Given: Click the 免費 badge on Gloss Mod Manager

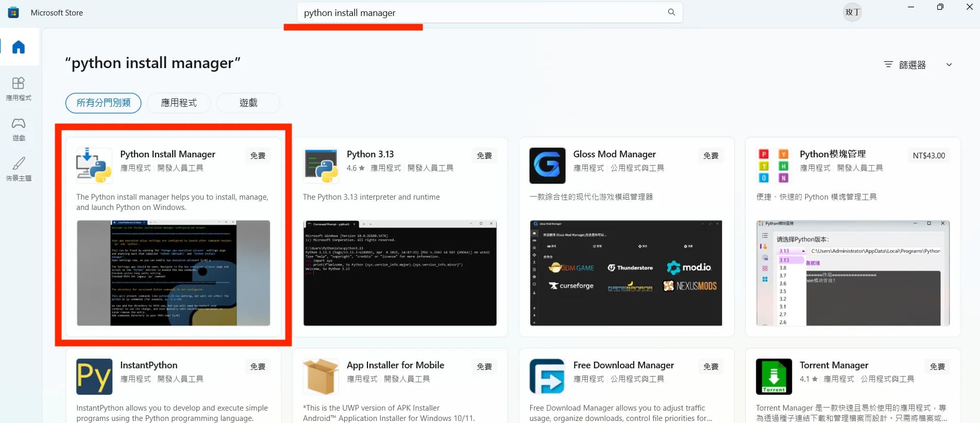Looking at the screenshot, I should pos(711,155).
